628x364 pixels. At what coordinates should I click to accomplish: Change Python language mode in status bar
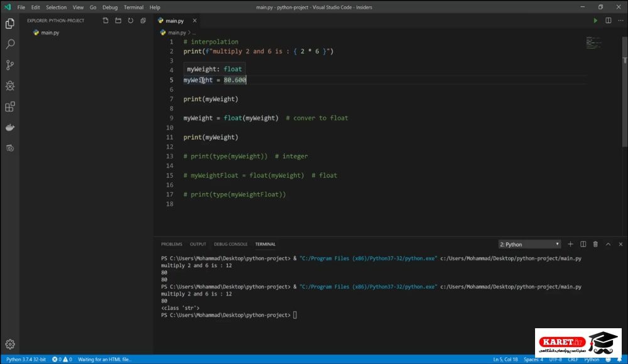point(592,359)
